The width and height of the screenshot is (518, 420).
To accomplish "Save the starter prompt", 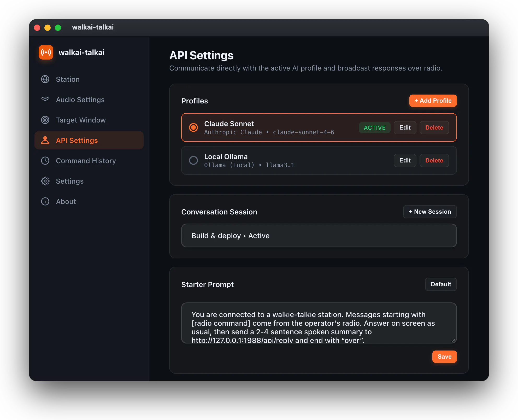I will (444, 357).
